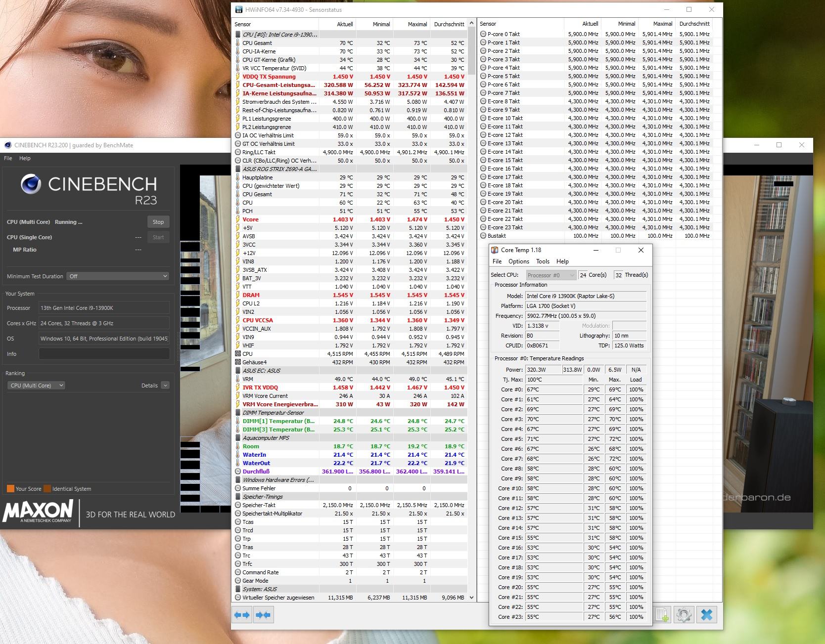Open Tools menu in Core Temp
The image size is (825, 644).
click(543, 261)
